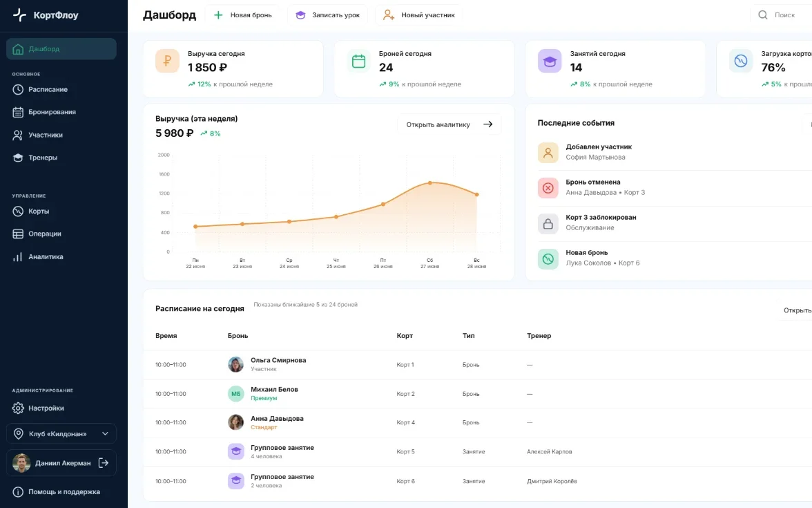Image resolution: width=812 pixels, height=508 pixels.
Task: Click the Новая бронь button
Action: pyautogui.click(x=243, y=15)
